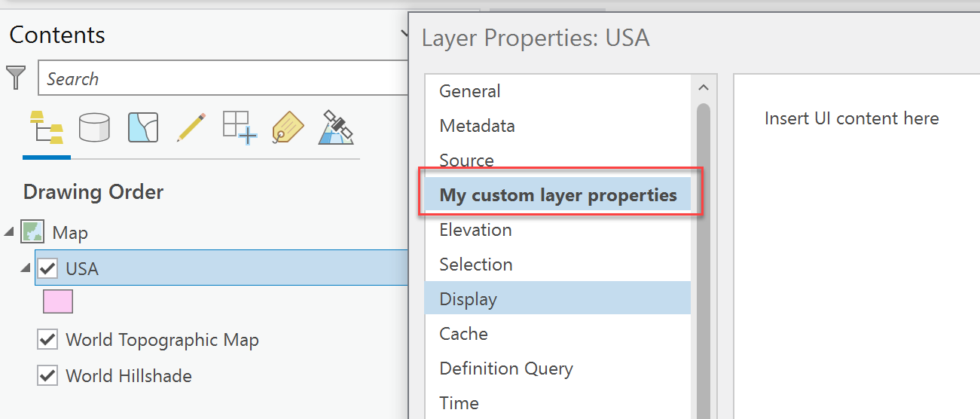Disable the World Hillshade layer checkbox
980x419 pixels.
(x=47, y=375)
